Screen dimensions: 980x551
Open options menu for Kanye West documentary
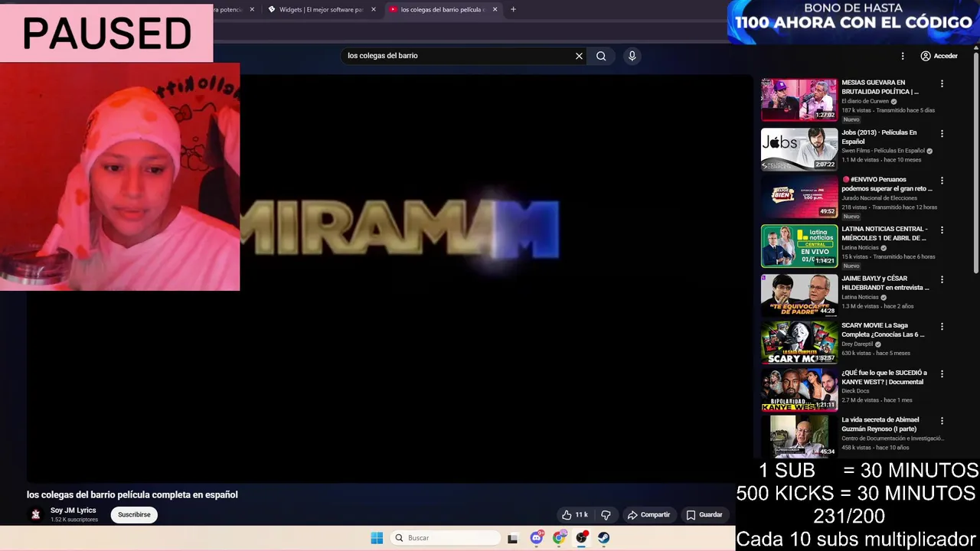click(x=942, y=373)
